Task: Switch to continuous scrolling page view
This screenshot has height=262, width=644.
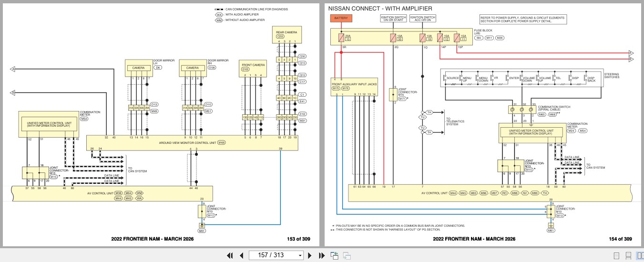Action: point(628,255)
